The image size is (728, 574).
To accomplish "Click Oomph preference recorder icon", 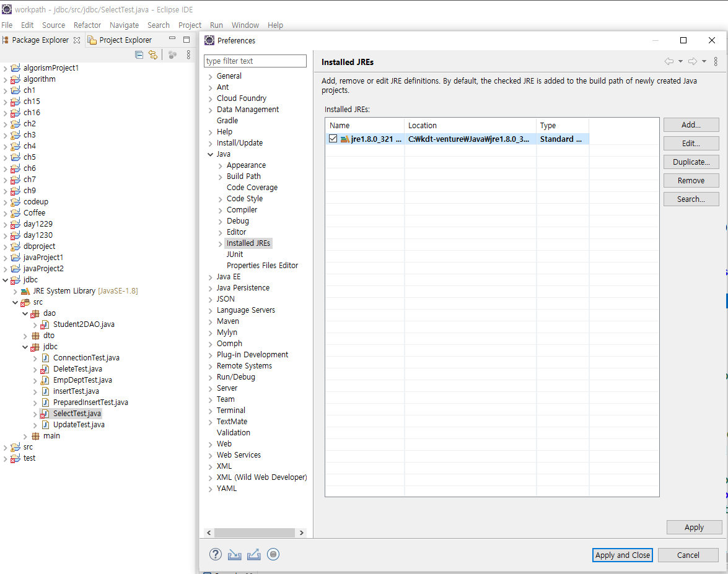I will tap(273, 554).
